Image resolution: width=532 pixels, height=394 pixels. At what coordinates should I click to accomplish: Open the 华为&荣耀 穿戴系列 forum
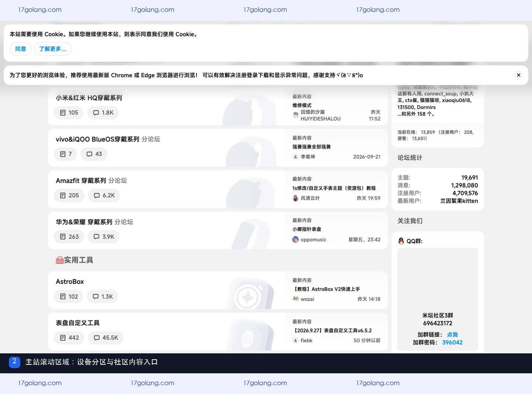point(84,222)
